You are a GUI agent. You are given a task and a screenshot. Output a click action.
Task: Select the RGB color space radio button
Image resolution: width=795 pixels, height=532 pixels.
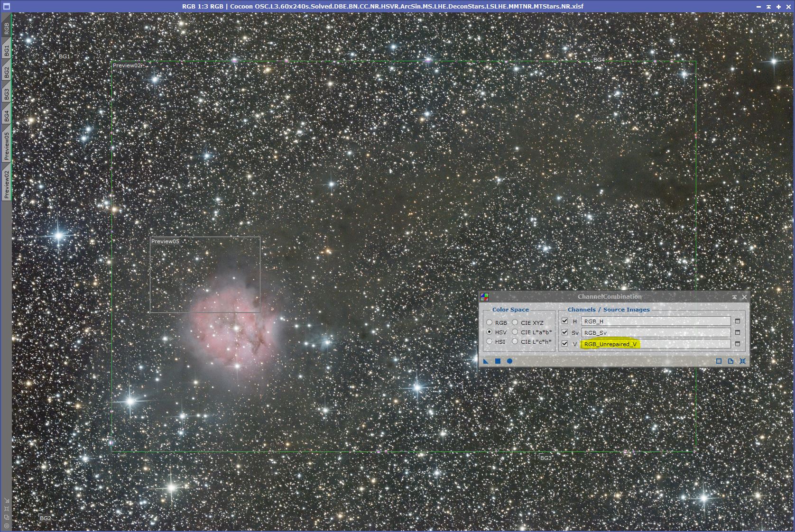pyautogui.click(x=489, y=323)
